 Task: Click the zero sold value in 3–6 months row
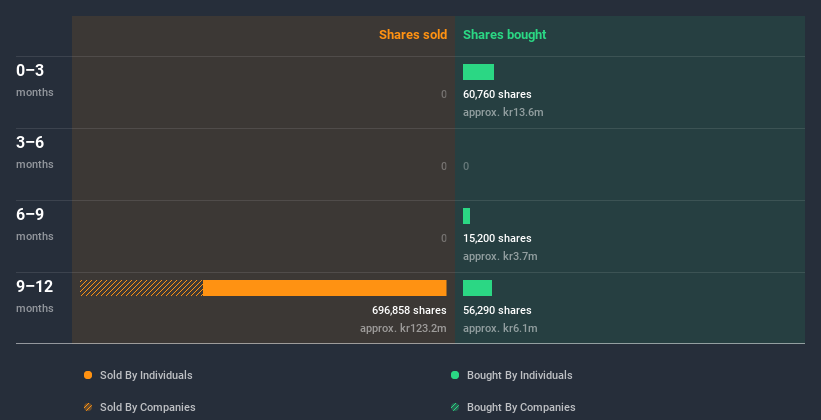pos(444,167)
